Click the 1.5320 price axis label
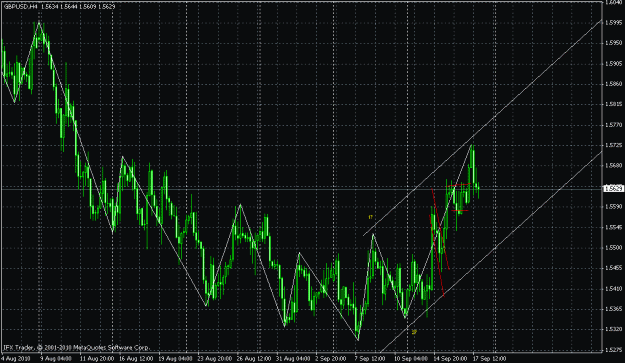625x363 pixels. [x=614, y=329]
